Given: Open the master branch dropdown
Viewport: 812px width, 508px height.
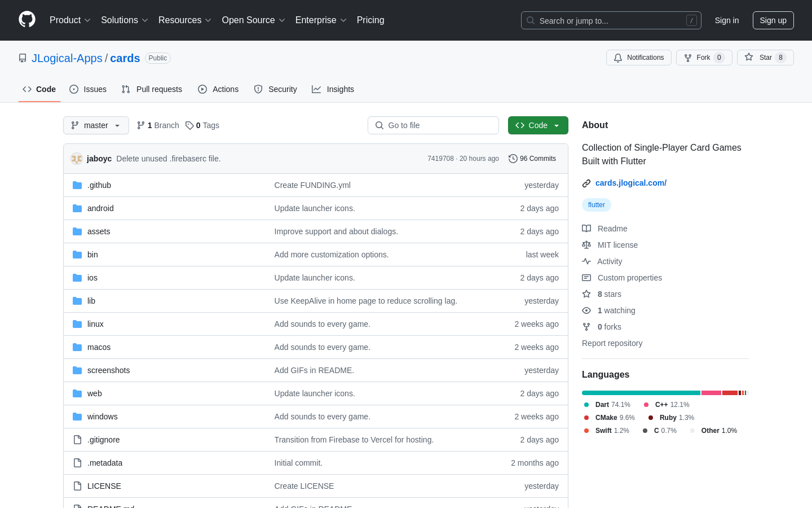Looking at the screenshot, I should (96, 125).
